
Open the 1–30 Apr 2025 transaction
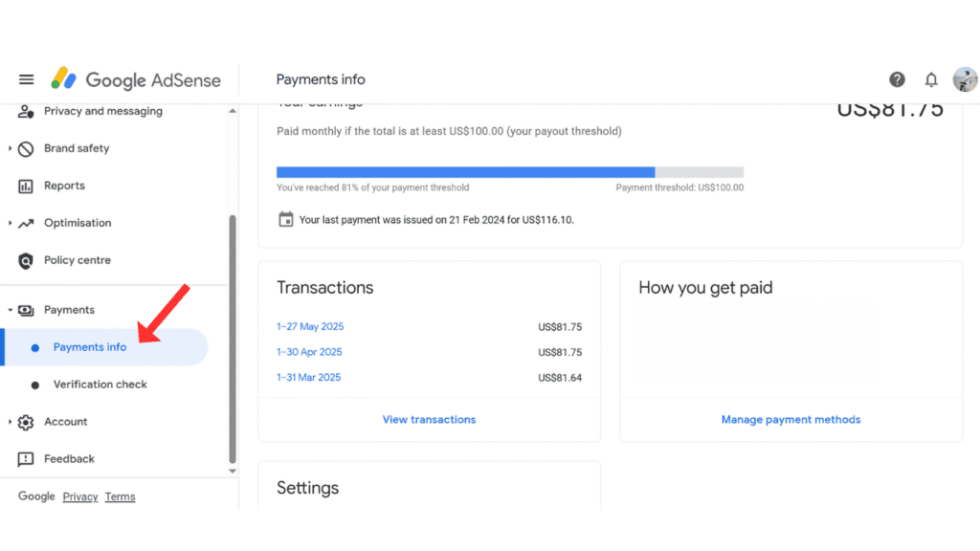(x=309, y=352)
